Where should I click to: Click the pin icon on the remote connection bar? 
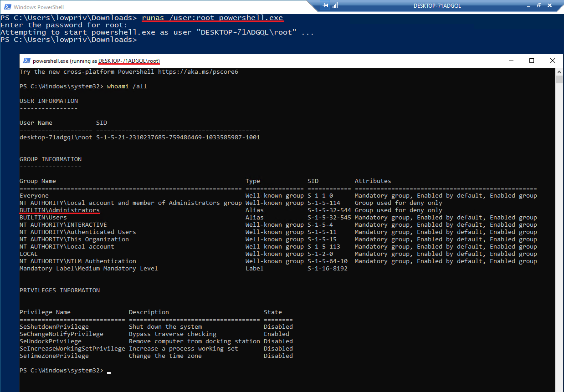tap(325, 5)
